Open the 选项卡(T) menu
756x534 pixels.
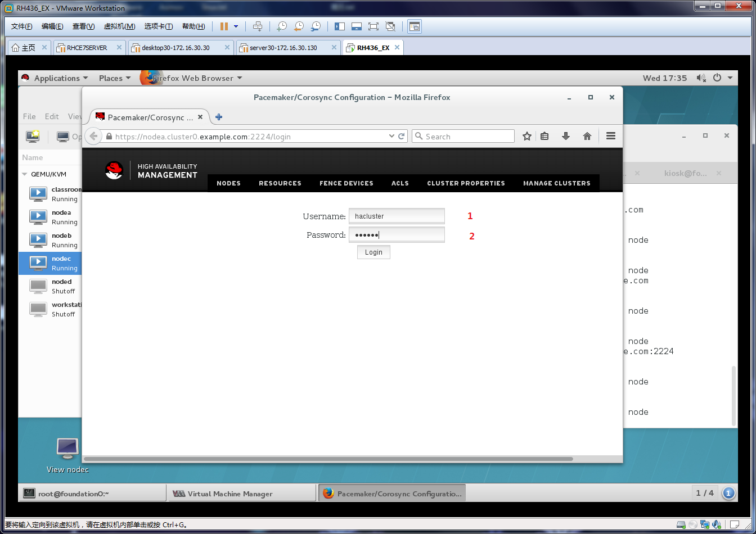click(159, 26)
